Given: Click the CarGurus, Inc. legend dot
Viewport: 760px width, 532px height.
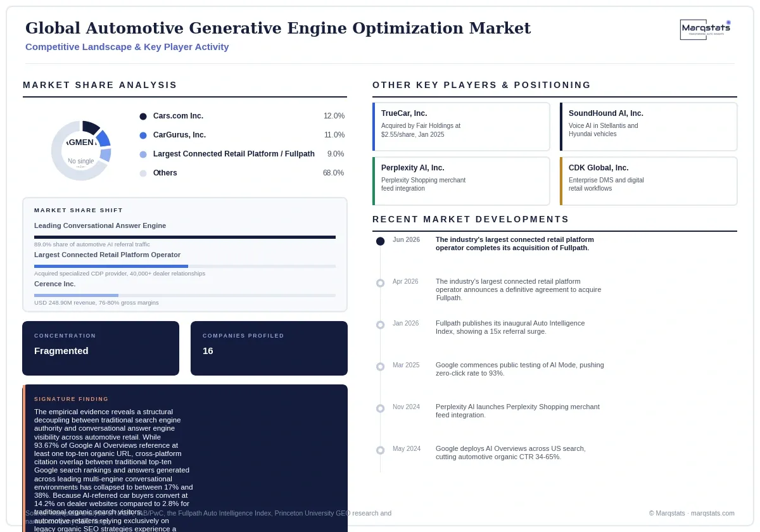Looking at the screenshot, I should tap(143, 136).
